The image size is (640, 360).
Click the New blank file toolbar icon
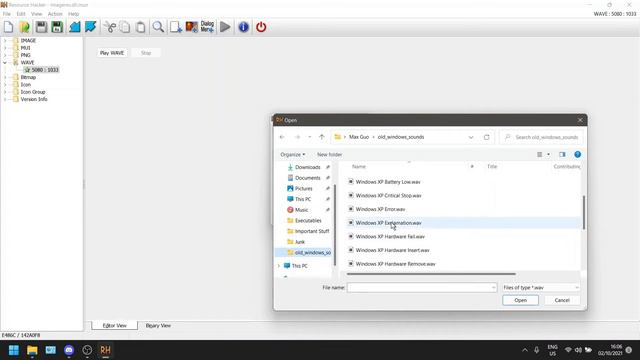coord(9,27)
